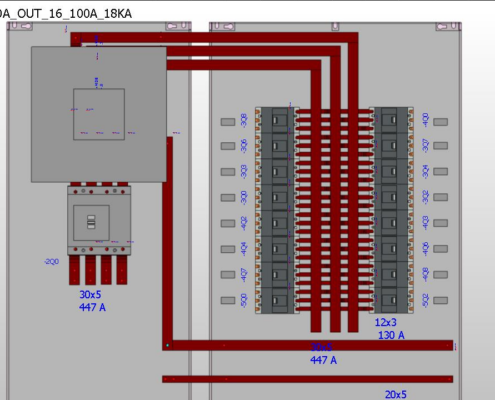The height and width of the screenshot is (400, 495).
Task: Click the breaker next to label -3Q8
Action: pyautogui.click(x=277, y=120)
